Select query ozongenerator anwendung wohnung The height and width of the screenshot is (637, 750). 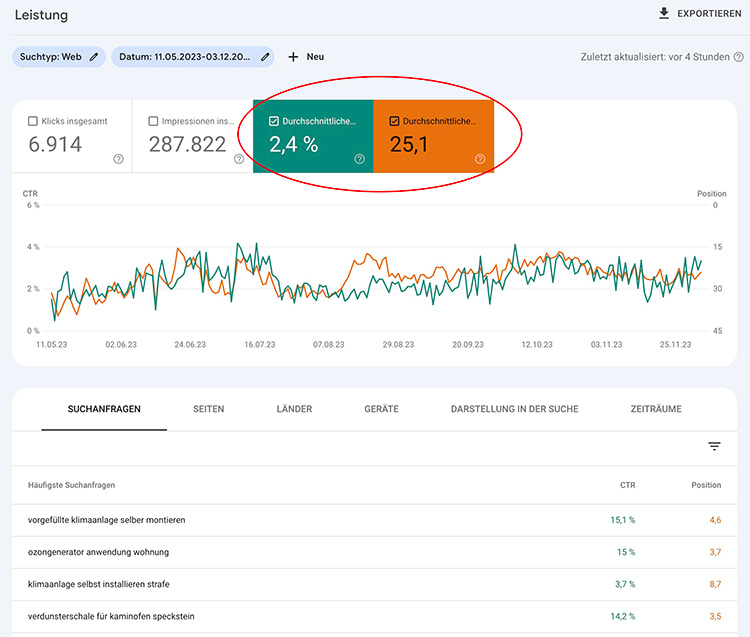98,552
